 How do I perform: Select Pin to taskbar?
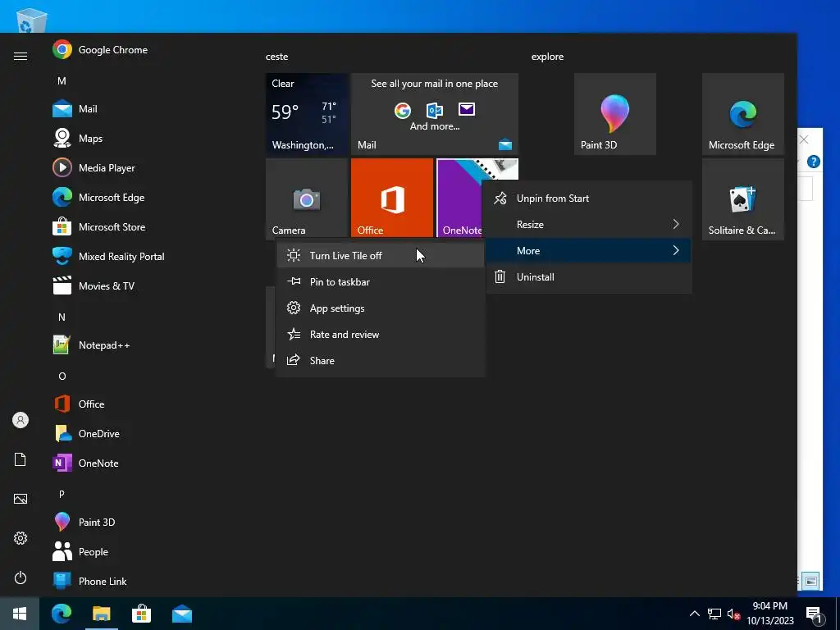[381, 282]
